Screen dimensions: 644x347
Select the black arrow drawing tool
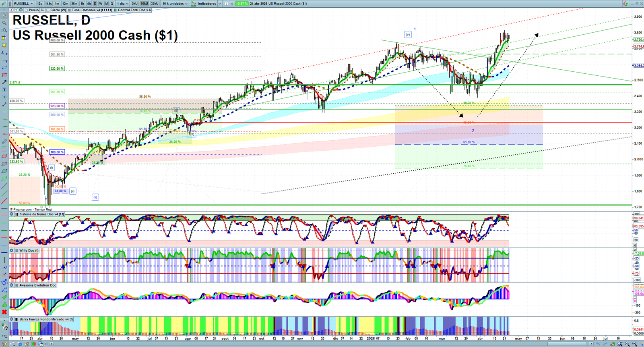tap(4, 82)
